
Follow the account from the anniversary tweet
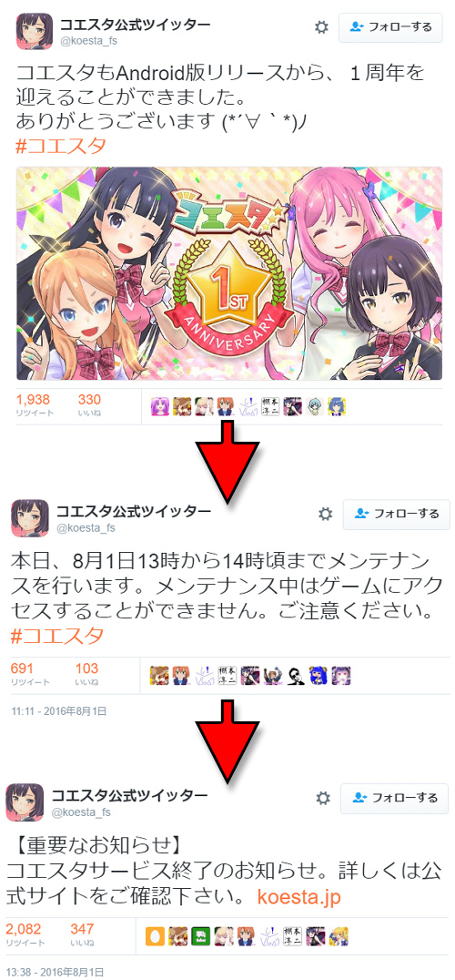(x=390, y=27)
